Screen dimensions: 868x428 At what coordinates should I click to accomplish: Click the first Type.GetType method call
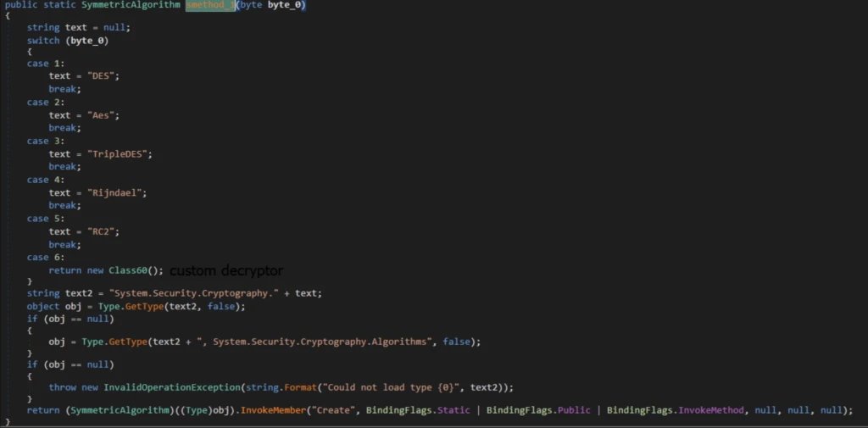131,306
